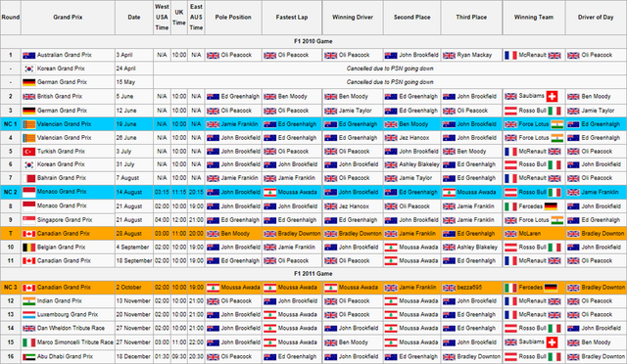This screenshot has height=364, width=627.
Task: Click the Bahrain flag beside Bahrain Grand Prix
Action: [28, 178]
